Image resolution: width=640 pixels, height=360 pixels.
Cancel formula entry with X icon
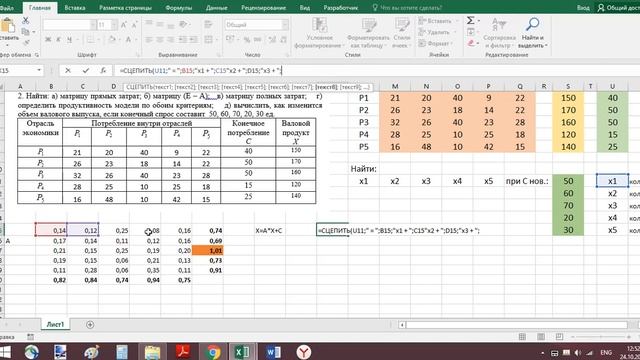point(68,71)
